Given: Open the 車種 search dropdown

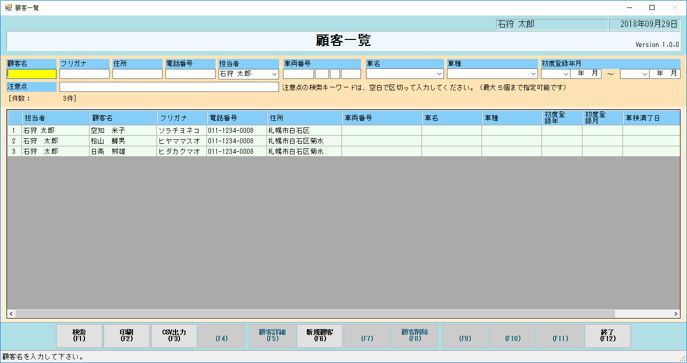Looking at the screenshot, I should [x=533, y=74].
